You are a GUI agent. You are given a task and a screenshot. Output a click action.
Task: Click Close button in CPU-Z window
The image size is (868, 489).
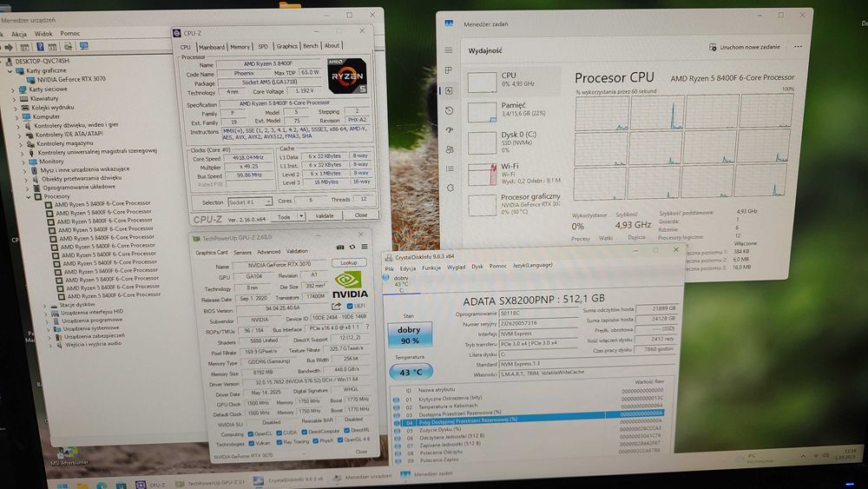(361, 215)
